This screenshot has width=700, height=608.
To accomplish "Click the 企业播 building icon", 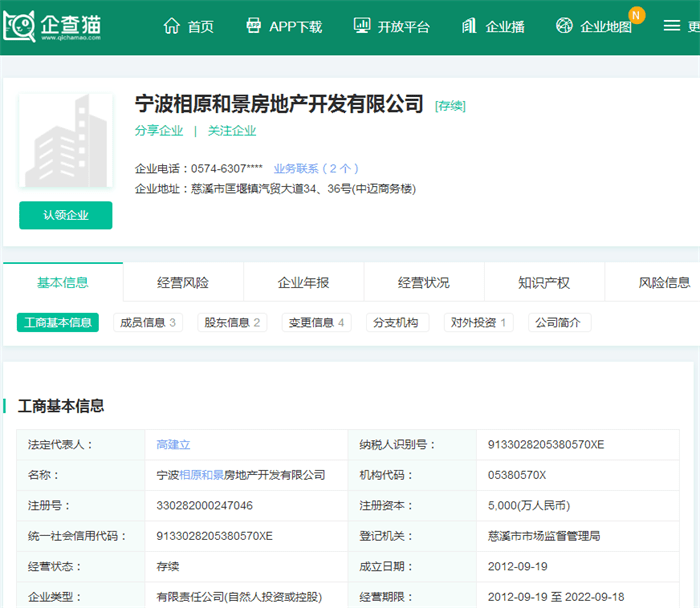I will (x=469, y=26).
